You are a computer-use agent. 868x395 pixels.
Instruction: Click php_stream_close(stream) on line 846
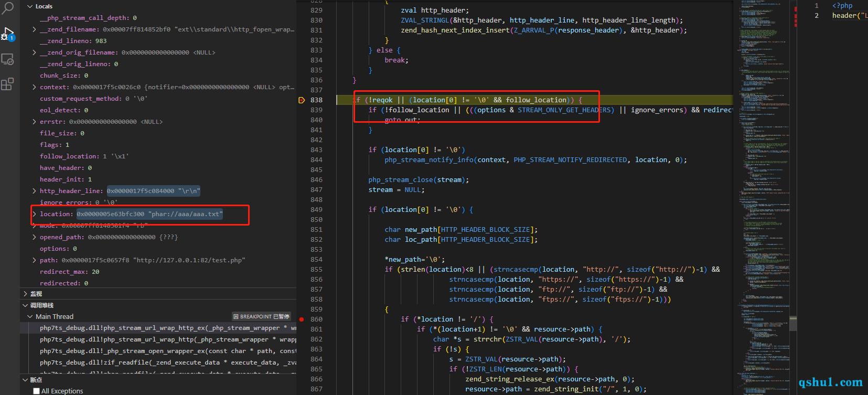click(419, 180)
